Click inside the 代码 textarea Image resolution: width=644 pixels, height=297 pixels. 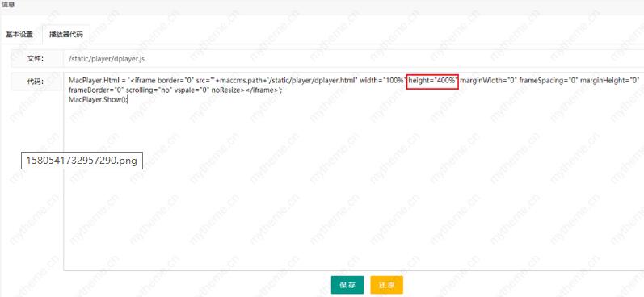(354, 172)
